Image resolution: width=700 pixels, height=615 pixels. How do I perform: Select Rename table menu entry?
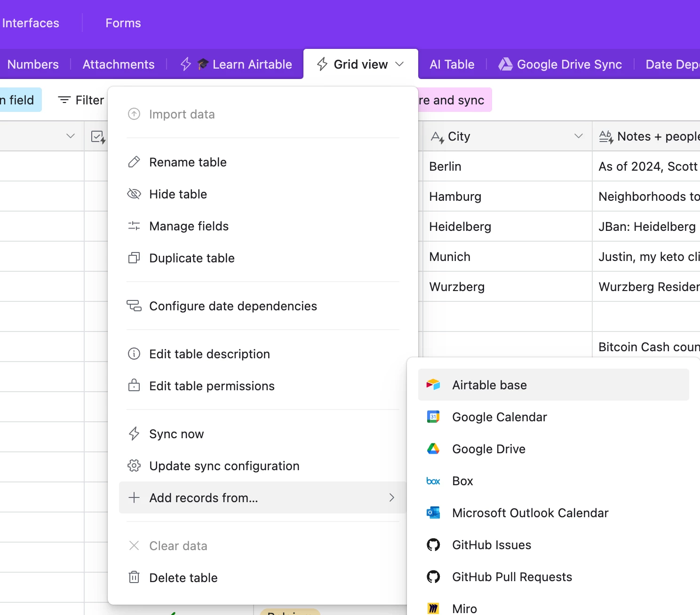[263, 162]
